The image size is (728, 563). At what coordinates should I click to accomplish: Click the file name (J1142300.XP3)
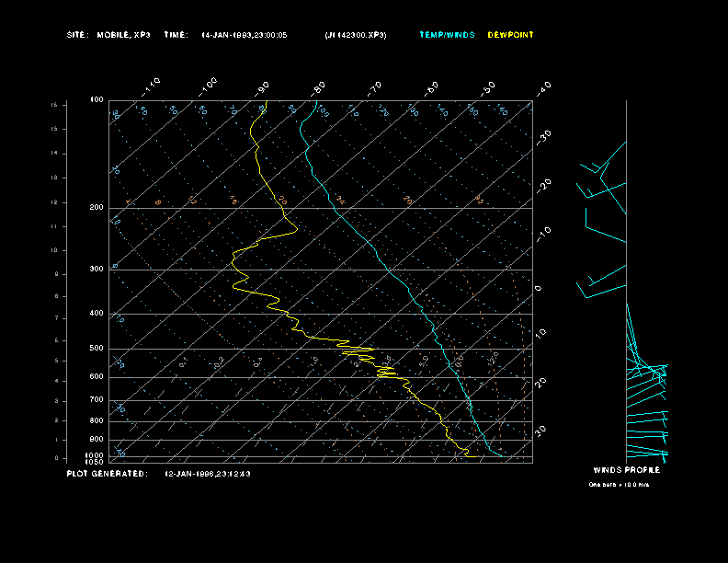click(x=356, y=35)
